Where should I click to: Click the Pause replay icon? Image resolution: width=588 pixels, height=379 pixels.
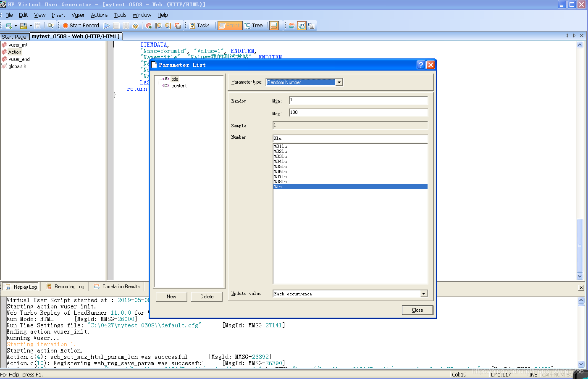(126, 26)
